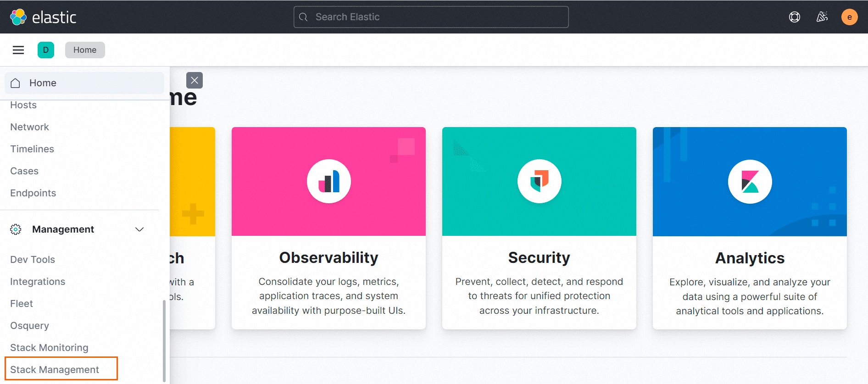Toggle the hamburger navigation menu
The height and width of the screenshot is (384, 868).
18,50
